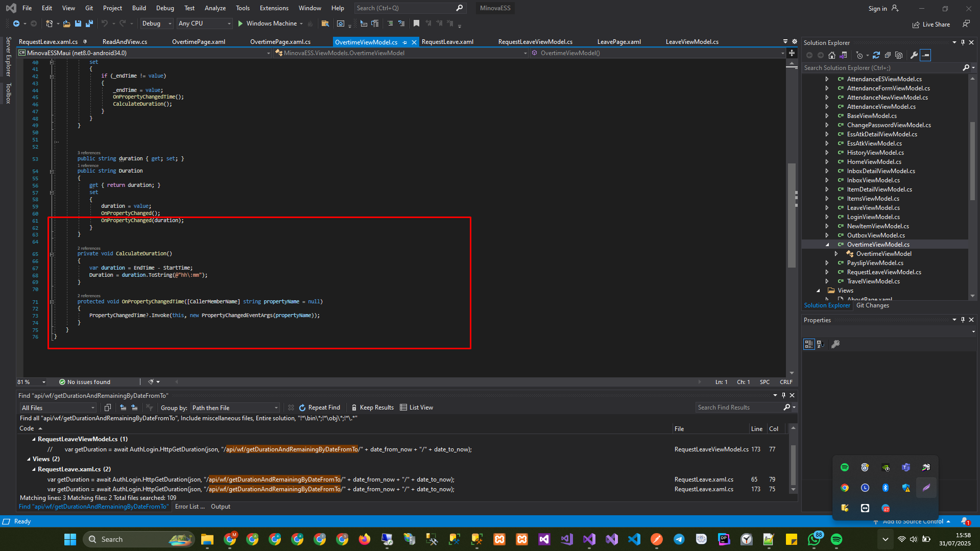Click Solution Explorer Home icon

click(x=832, y=55)
